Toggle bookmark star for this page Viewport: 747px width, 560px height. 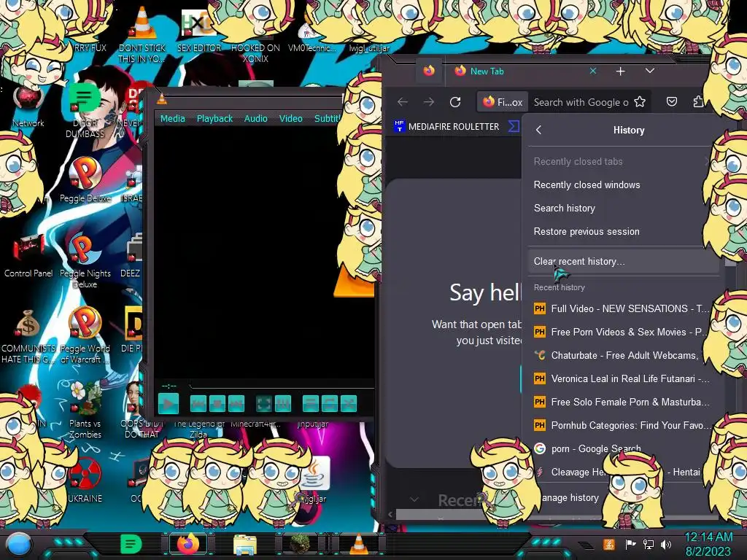(x=640, y=102)
